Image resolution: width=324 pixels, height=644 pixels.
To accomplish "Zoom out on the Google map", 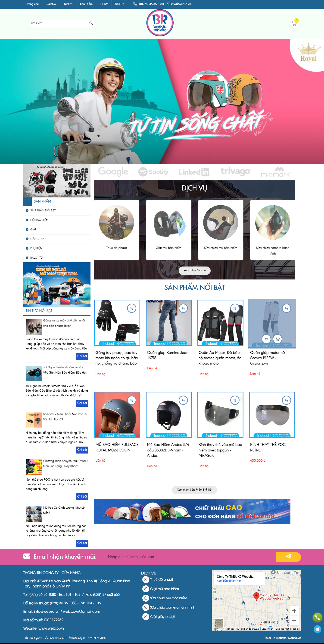I will 294,620.
